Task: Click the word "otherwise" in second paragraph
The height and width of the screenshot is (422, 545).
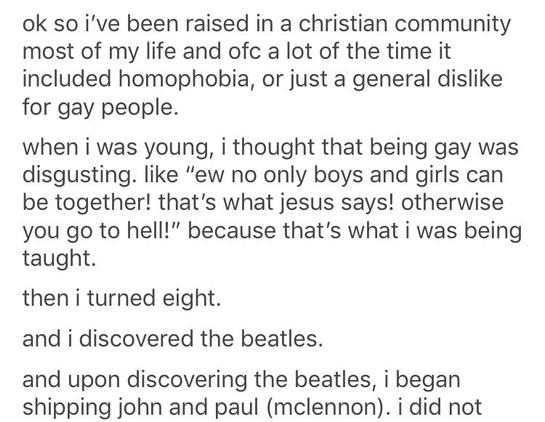Action: [x=452, y=203]
